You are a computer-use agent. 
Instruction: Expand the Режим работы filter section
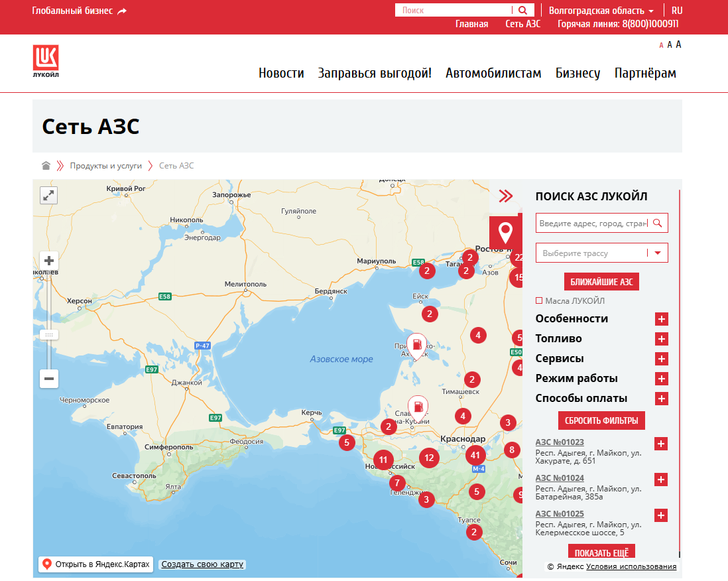tap(662, 379)
